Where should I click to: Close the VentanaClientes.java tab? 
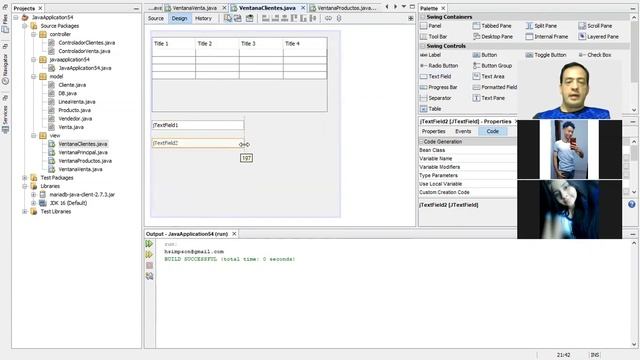[303, 8]
